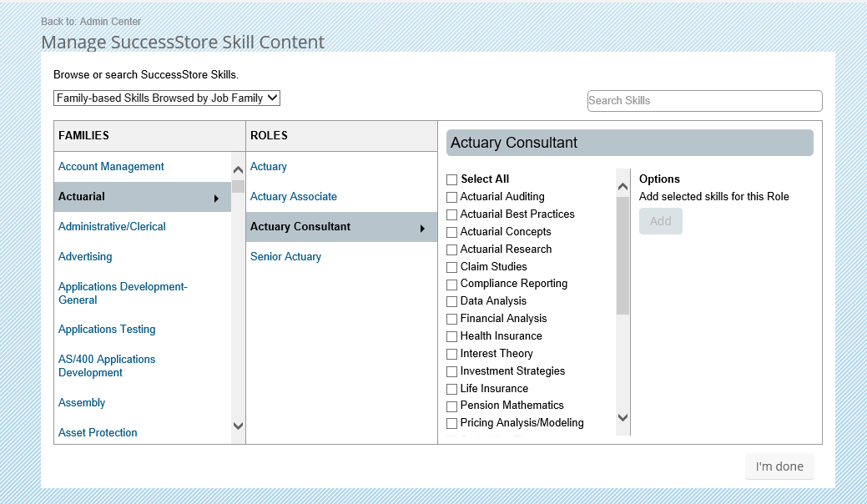Click the skills list scrollbar thumb
Screen dimensions: 867x504
click(x=623, y=256)
